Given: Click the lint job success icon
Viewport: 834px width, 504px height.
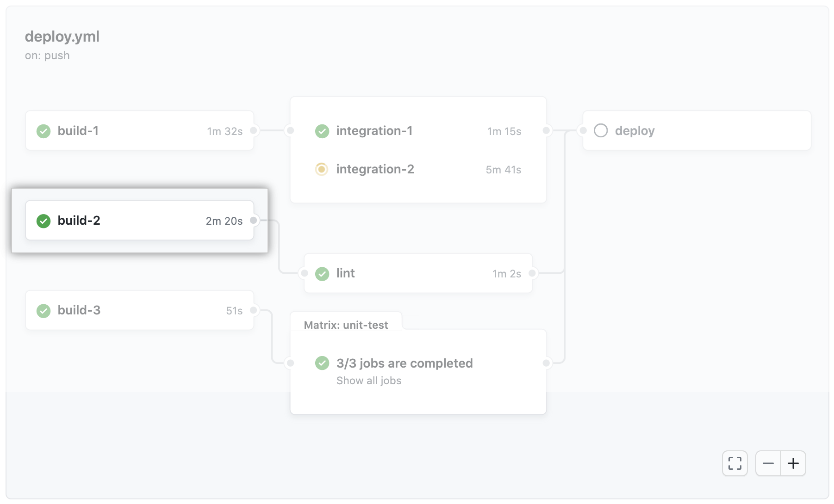Looking at the screenshot, I should (322, 274).
